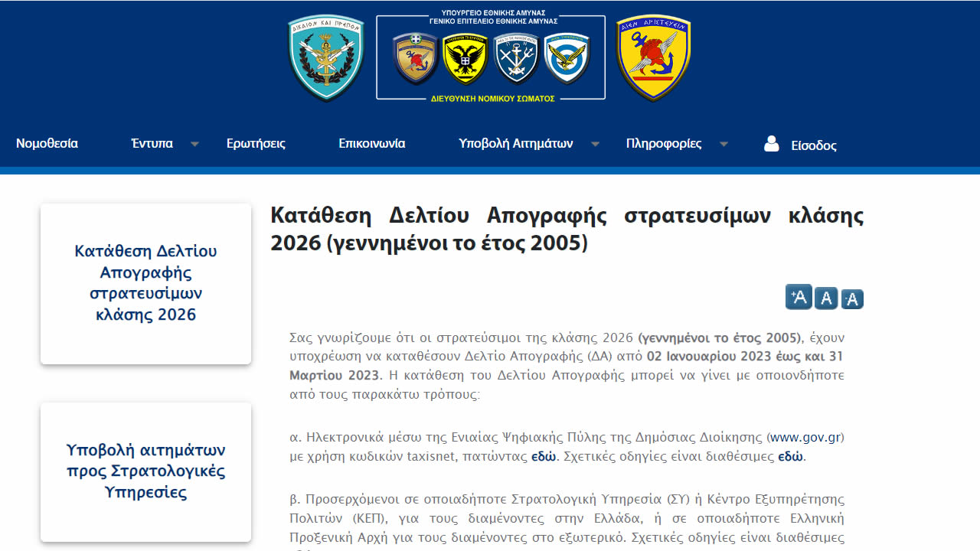Expand the Υποβολή Αιτημάτων dropdown arrow
The width and height of the screenshot is (980, 551).
595,144
